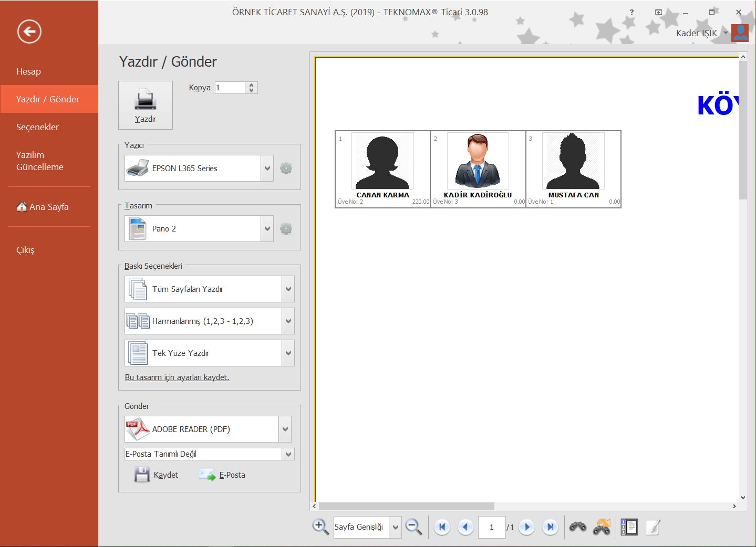Click 'Bu tasarım için ayarları kaydet' link

click(177, 377)
